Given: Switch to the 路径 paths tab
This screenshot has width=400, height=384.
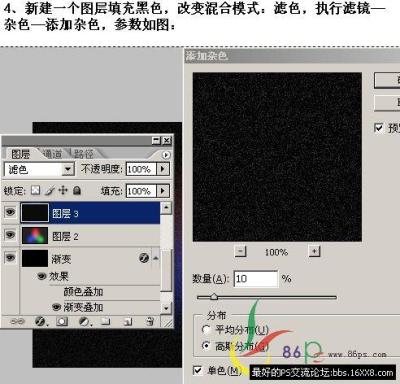Looking at the screenshot, I should (x=84, y=154).
